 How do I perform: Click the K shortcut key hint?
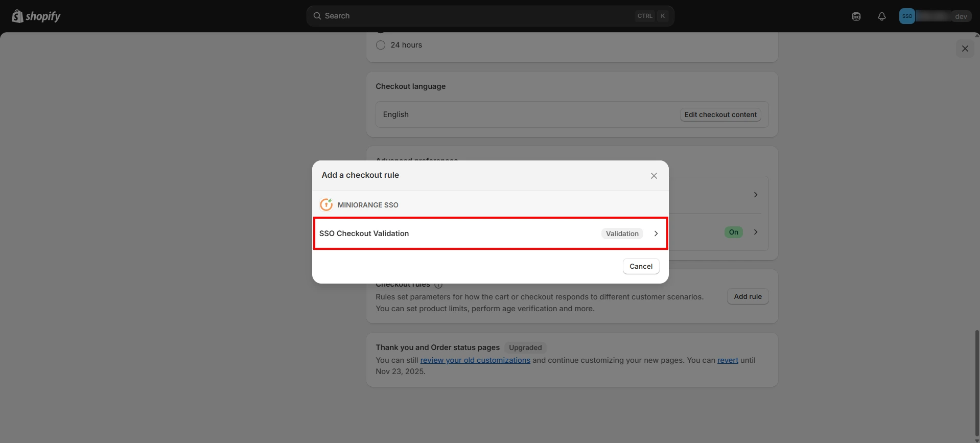click(663, 16)
